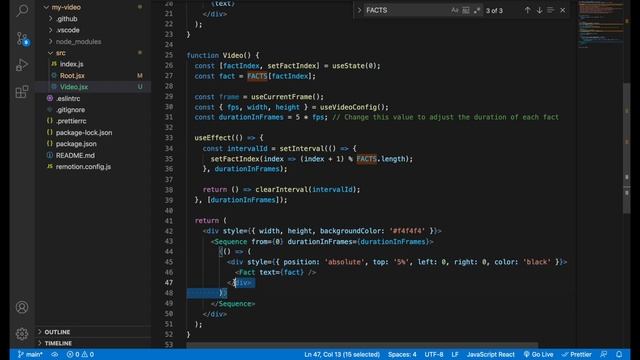Viewport: 640px width, 360px height.
Task: Open .eslintrc file
Action: coord(68,98)
